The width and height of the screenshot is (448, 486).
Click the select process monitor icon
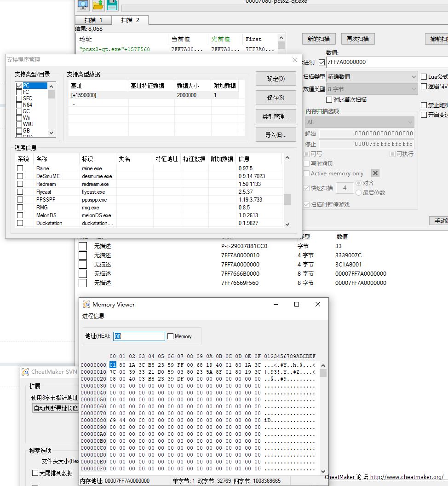pos(83,5)
